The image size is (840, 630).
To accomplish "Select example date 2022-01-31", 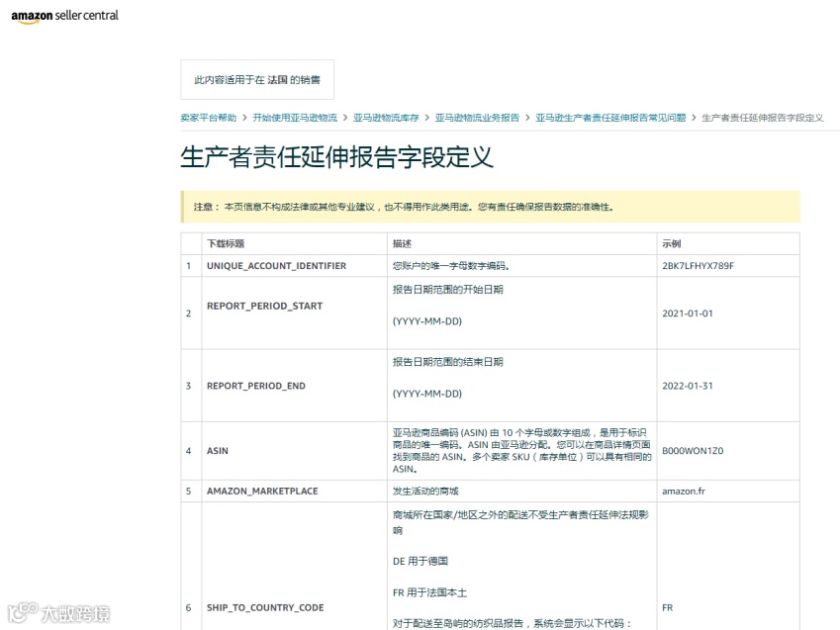I will point(688,386).
